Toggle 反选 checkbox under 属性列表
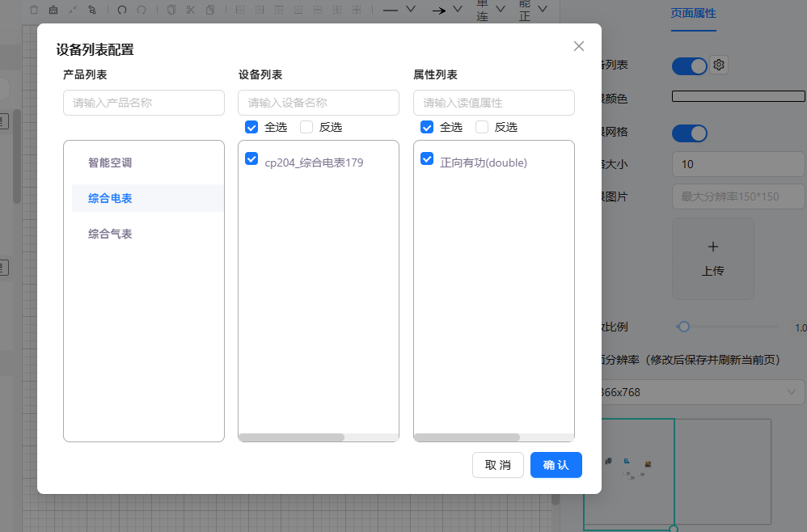This screenshot has width=807, height=532. pos(482,127)
